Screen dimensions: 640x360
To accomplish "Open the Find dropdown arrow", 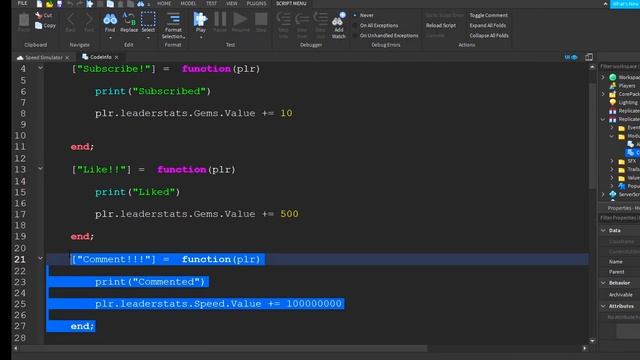I will pos(110,38).
